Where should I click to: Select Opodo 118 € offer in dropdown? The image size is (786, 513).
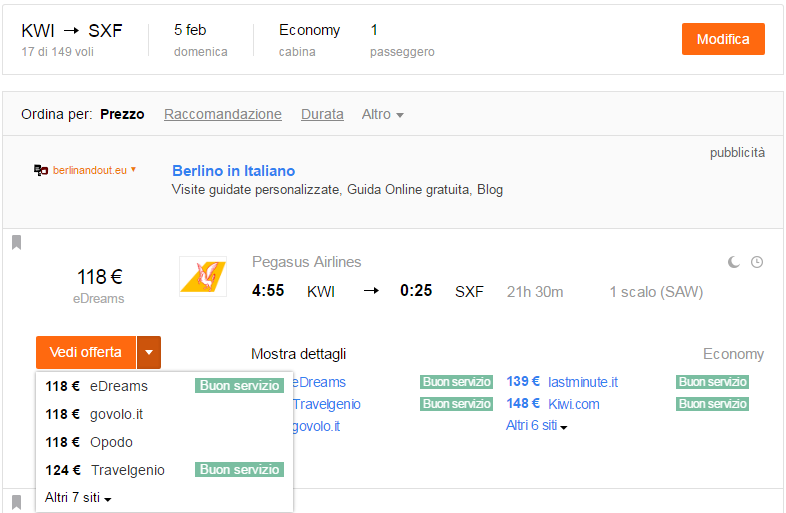click(164, 442)
